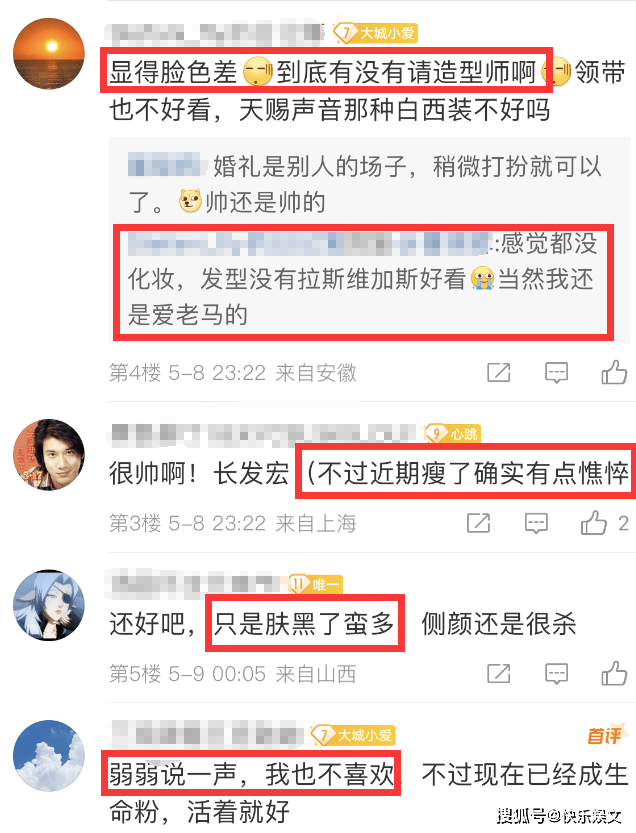This screenshot has height=833, width=636.
Task: Like the 4th floor comment from 安徽
Action: [614, 372]
